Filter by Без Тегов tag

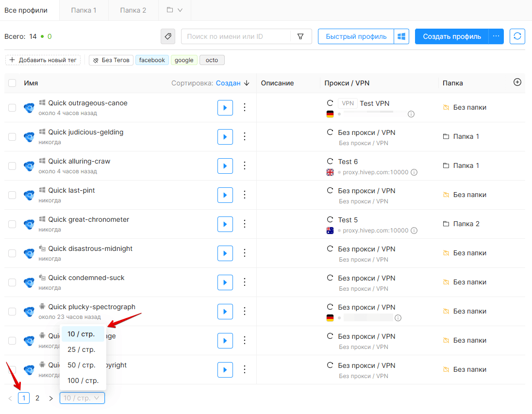pos(111,60)
